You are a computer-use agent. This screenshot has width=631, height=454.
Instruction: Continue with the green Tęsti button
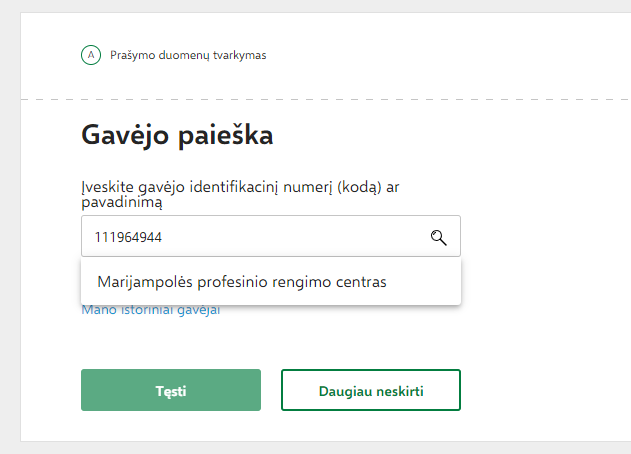click(171, 390)
